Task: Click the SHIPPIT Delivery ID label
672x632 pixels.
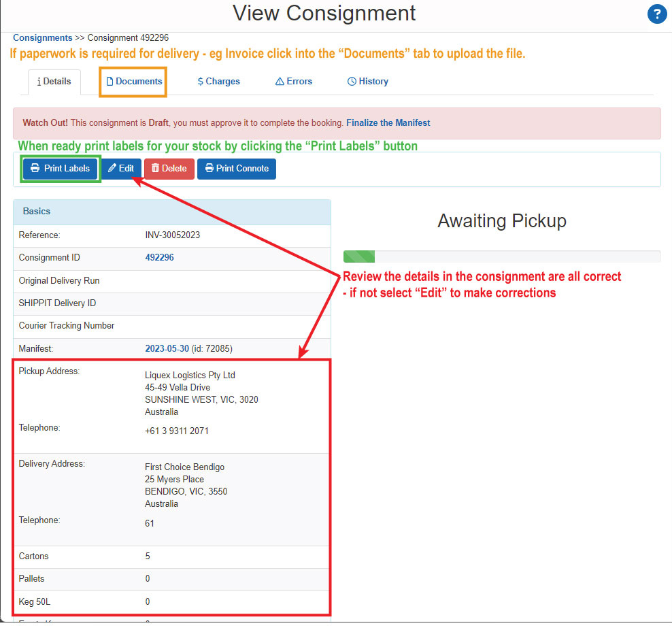Action: [57, 303]
